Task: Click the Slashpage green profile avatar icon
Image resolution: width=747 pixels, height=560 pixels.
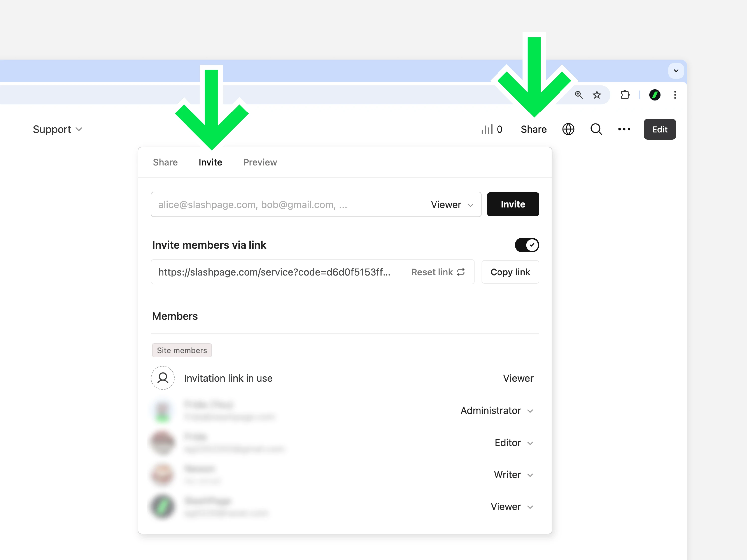Action: tap(655, 95)
